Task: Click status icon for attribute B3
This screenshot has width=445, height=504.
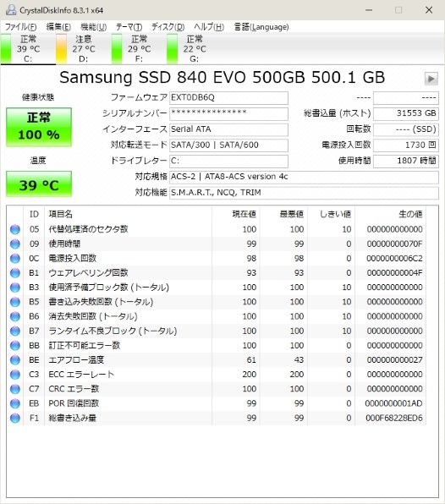Action: (x=14, y=288)
